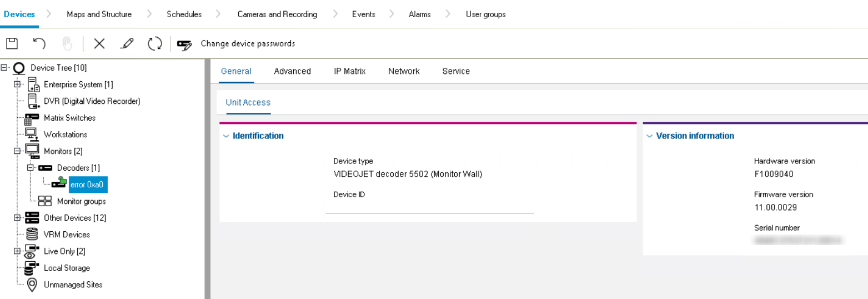Open the Cameras and Recording menu
Image resolution: width=868 pixels, height=299 pixels.
[277, 14]
